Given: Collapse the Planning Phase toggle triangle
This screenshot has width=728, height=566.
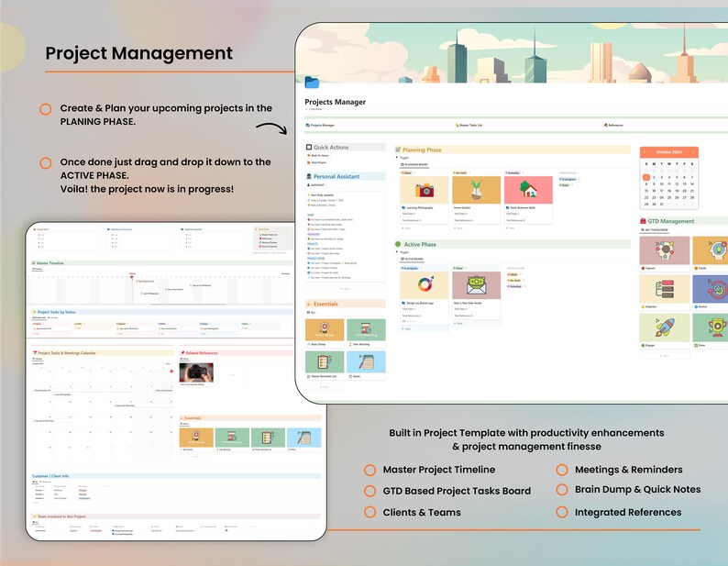Looking at the screenshot, I should 397,158.
